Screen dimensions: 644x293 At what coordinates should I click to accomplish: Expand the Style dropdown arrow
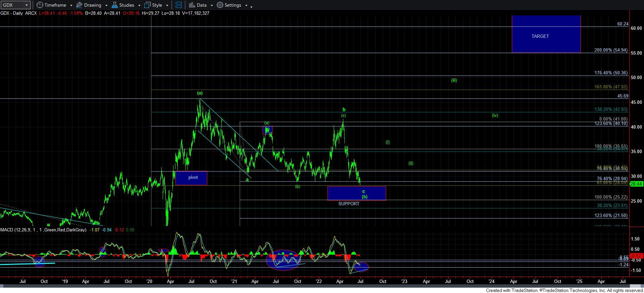pyautogui.click(x=167, y=5)
